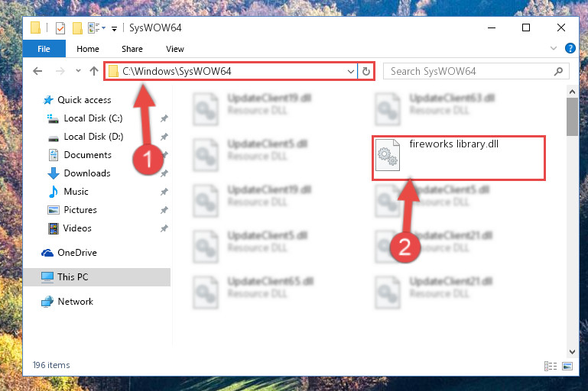Open Videos in the sidebar

click(77, 228)
